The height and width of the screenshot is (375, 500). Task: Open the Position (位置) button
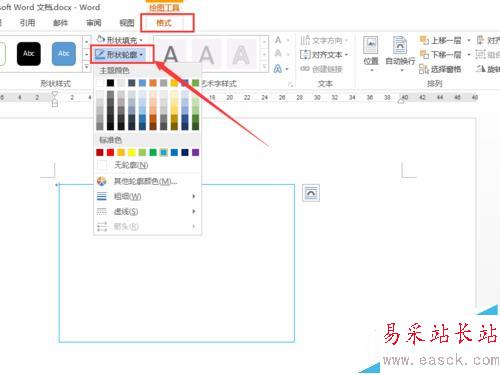[x=371, y=53]
